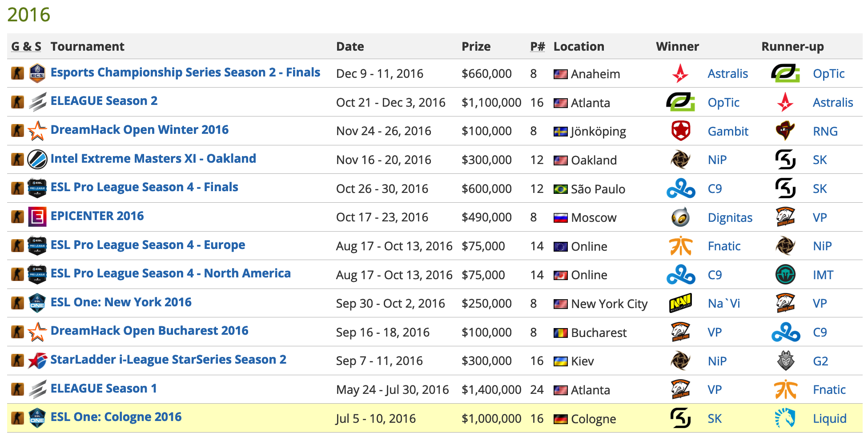Click the Na`Vi yellow logo icon

680,303
